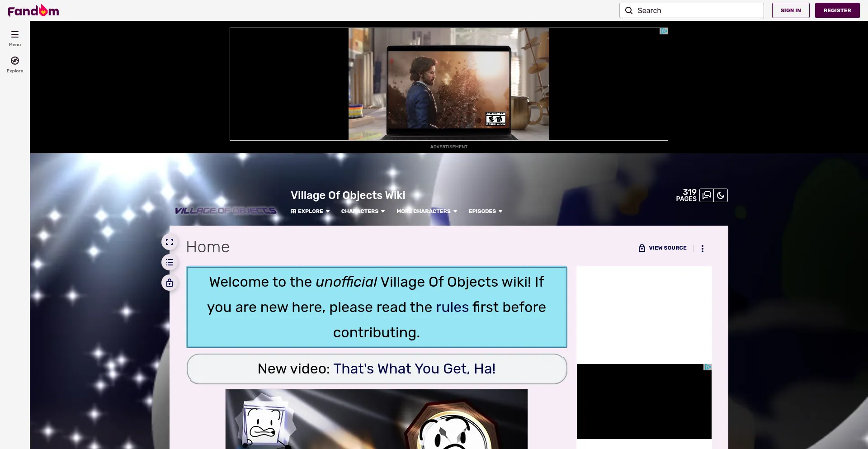The image size is (868, 449).
Task: Click the Sign In button
Action: pyautogui.click(x=790, y=10)
